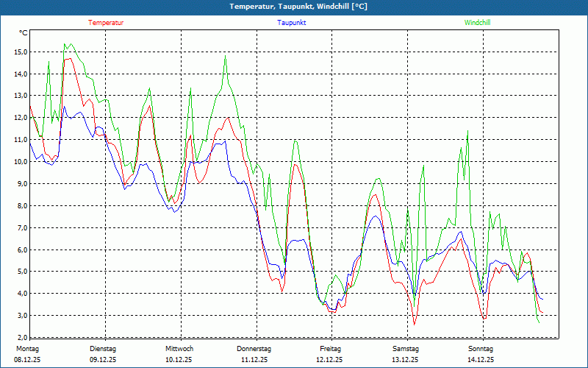Viewport: 588px width, 368px height.
Task: Click the 14.12.25 date label
Action: (481, 360)
